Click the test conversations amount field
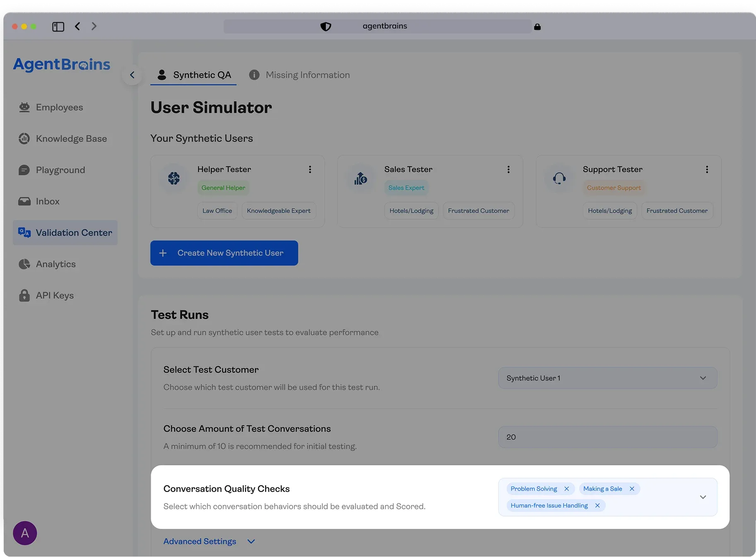 pyautogui.click(x=607, y=437)
